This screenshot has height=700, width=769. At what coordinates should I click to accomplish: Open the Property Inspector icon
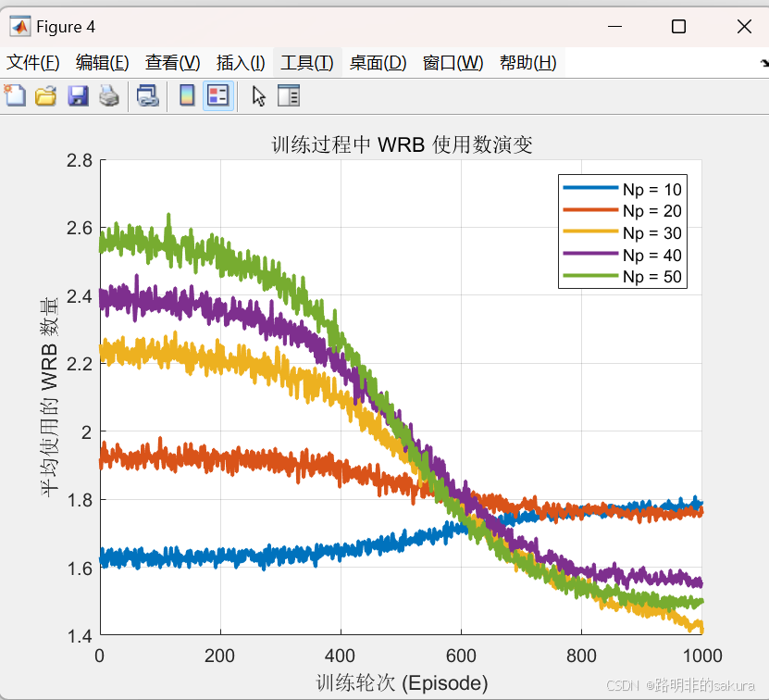pyautogui.click(x=289, y=95)
